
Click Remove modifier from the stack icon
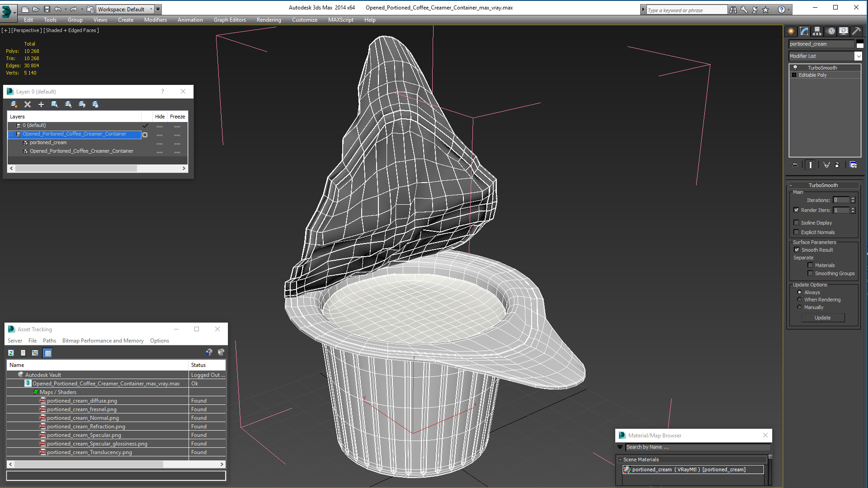pos(837,165)
